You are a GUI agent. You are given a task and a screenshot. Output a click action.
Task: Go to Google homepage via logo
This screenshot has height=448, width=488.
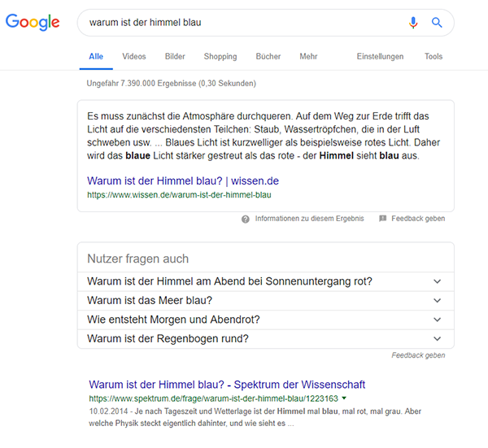pyautogui.click(x=33, y=22)
